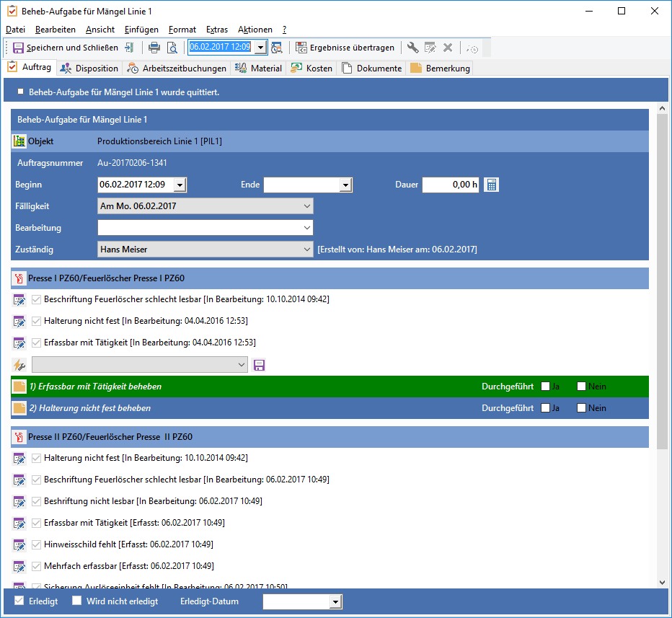Click the vertical scrollbar up arrow
The width and height of the screenshot is (672, 618).
662,108
